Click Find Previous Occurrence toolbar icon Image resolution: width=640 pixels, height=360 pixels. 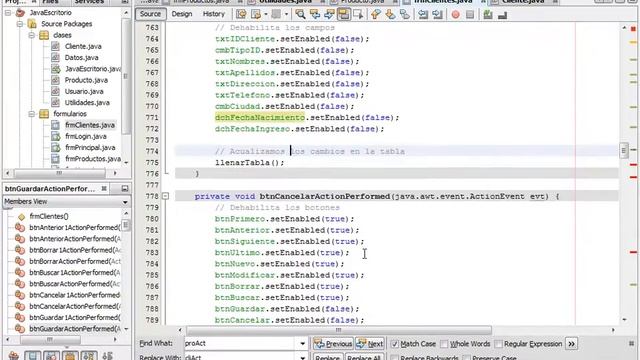(x=315, y=15)
